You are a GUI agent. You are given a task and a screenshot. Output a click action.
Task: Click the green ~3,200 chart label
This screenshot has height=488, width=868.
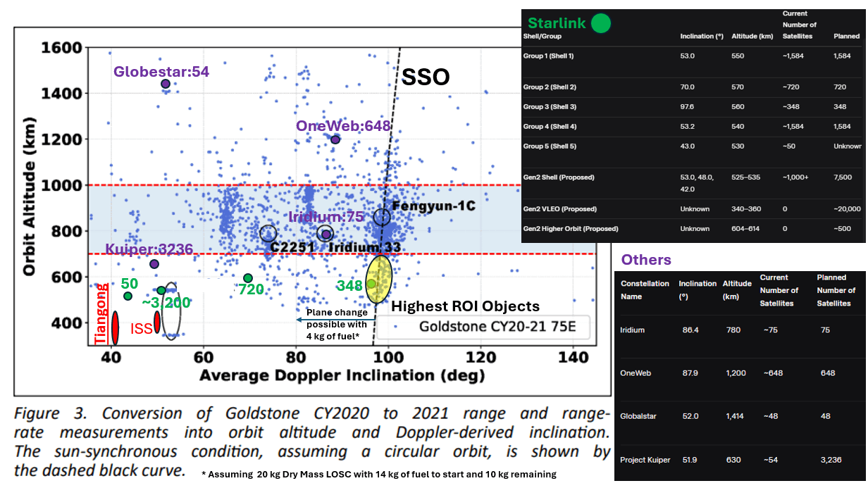166,303
